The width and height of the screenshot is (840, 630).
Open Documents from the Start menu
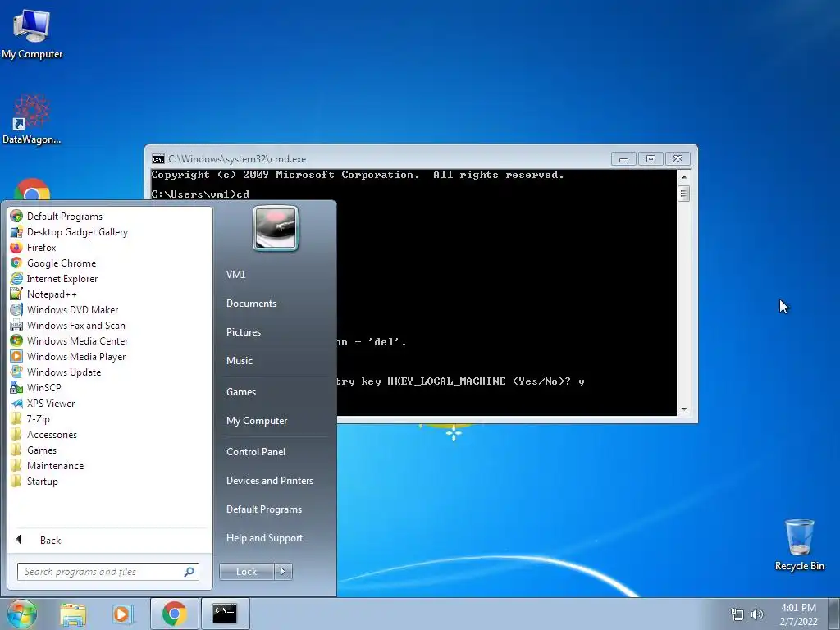pyautogui.click(x=251, y=304)
